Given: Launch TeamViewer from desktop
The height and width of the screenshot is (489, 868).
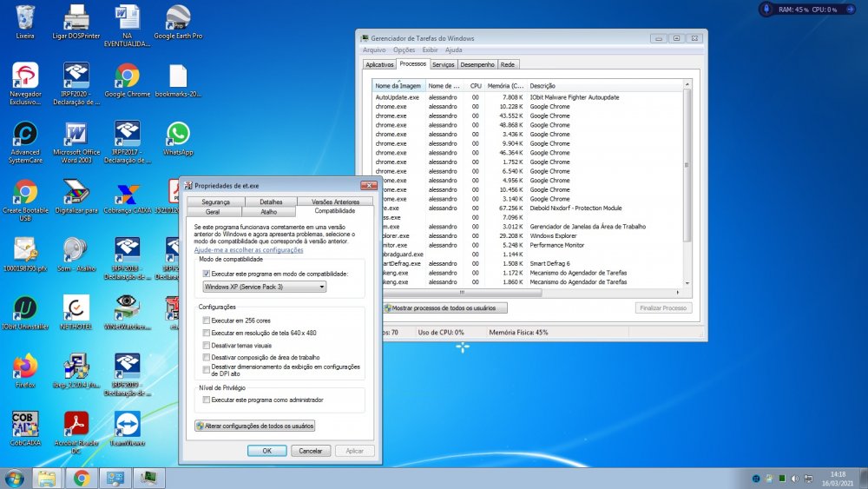Looking at the screenshot, I should point(128,429).
